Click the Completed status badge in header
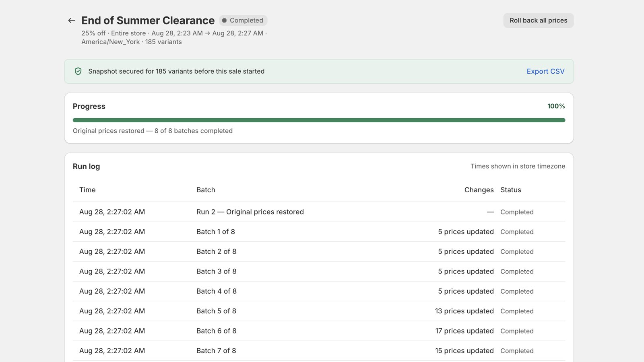 coord(243,21)
